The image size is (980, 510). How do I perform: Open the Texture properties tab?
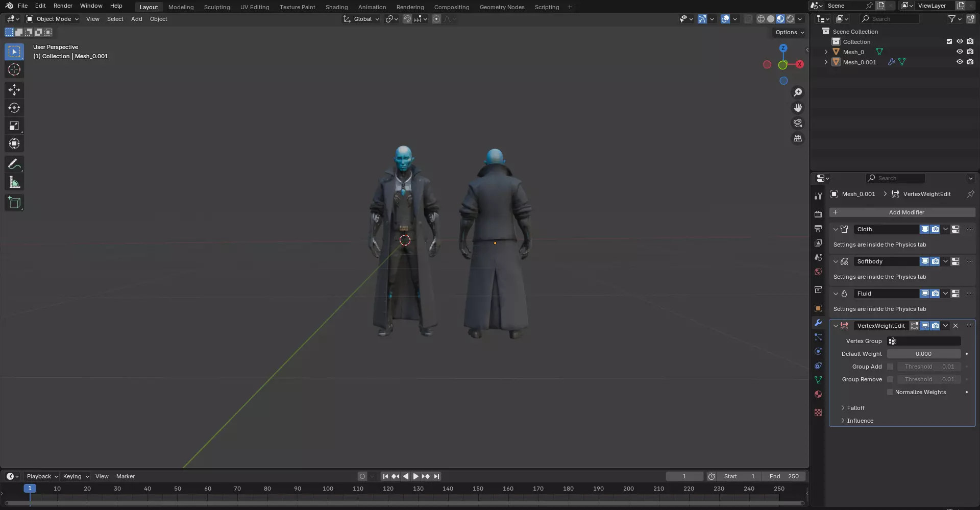(818, 412)
